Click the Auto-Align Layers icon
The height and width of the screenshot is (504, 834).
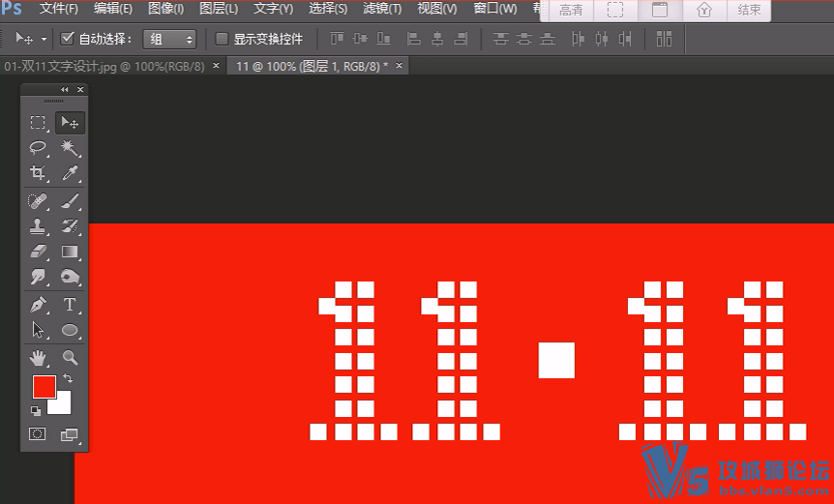pos(664,39)
